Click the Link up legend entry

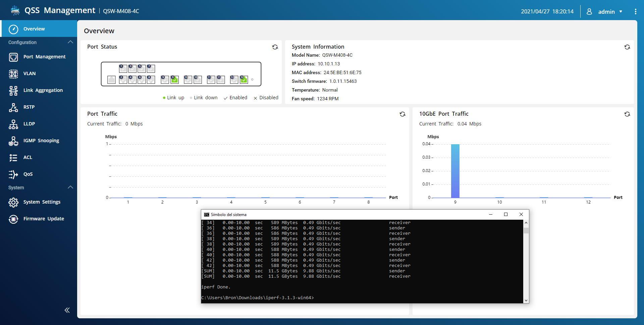173,98
